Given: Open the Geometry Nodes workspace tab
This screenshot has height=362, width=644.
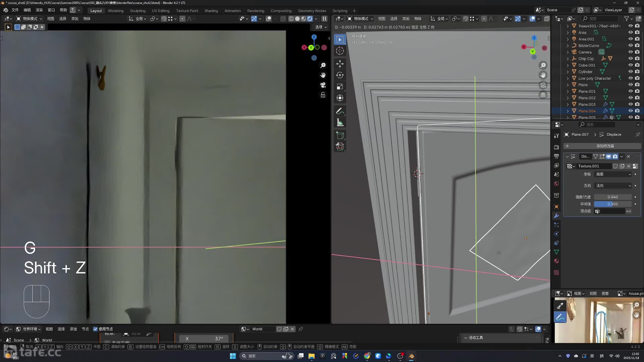Looking at the screenshot, I should click(x=312, y=11).
